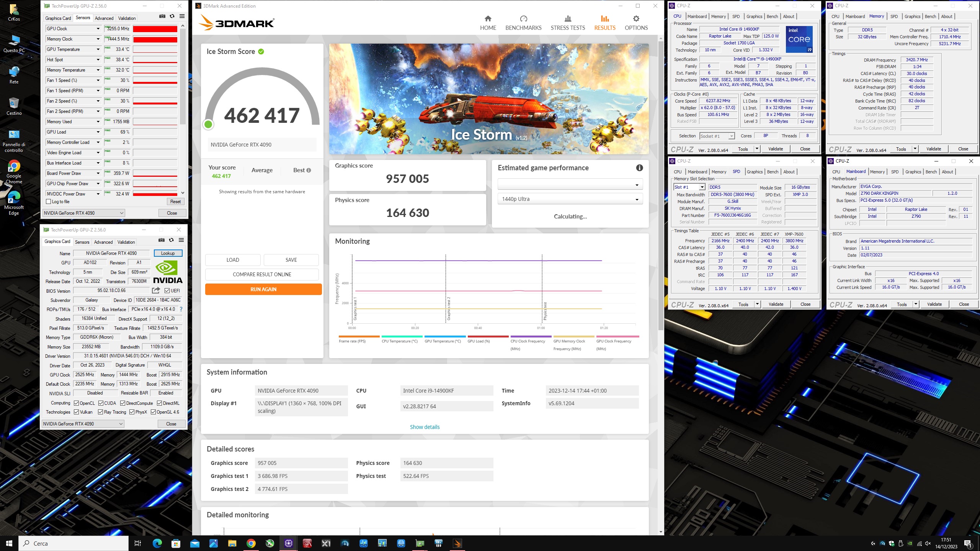Open Microsoft Edge desktop shortcut
The height and width of the screenshot is (551, 980).
pos(14,203)
